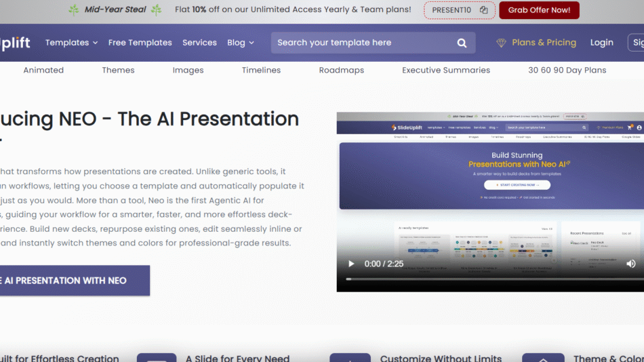
Task: Mute the video using the speaker icon
Action: pyautogui.click(x=630, y=264)
